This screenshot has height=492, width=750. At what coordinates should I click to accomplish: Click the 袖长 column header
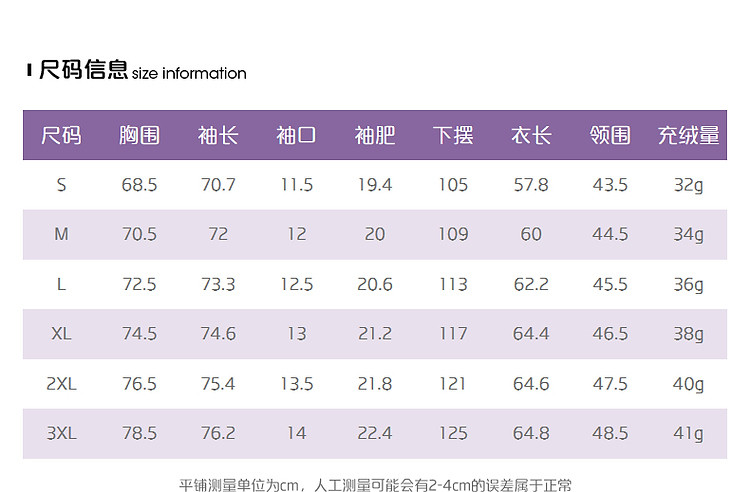click(x=218, y=135)
